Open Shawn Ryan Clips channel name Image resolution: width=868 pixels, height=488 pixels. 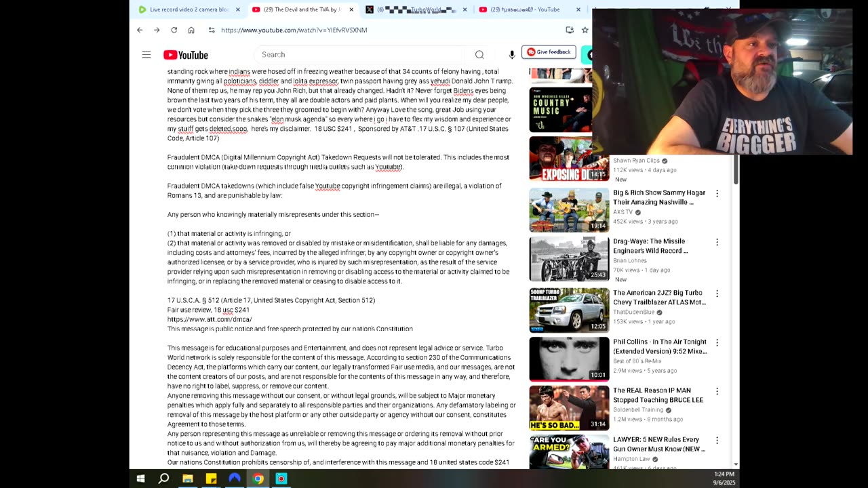(636, 161)
